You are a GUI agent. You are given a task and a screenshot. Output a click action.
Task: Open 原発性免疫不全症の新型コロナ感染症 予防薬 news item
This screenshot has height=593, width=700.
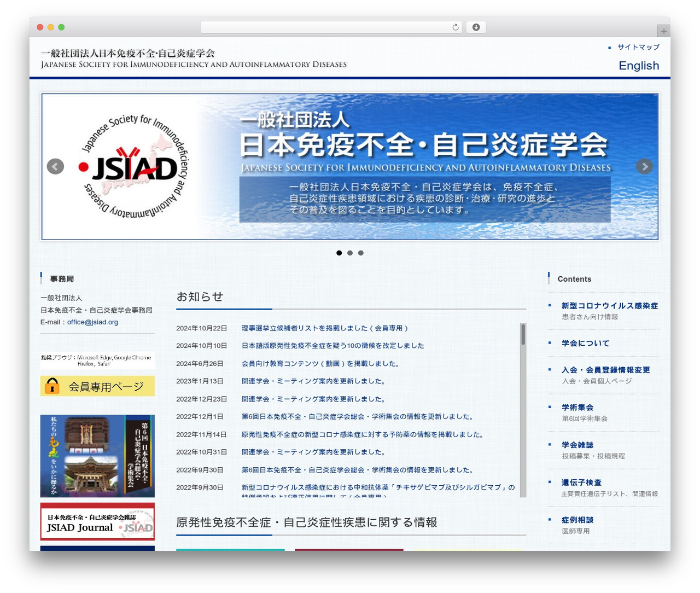click(363, 435)
